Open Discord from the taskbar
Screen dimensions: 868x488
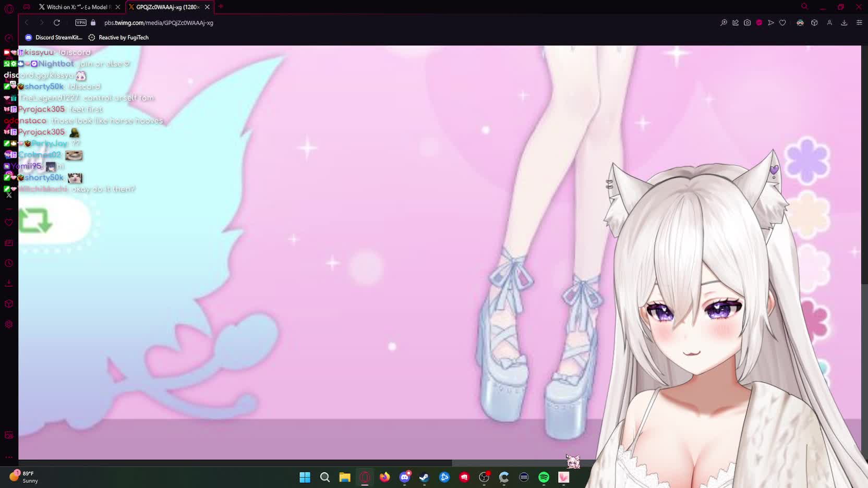(405, 477)
